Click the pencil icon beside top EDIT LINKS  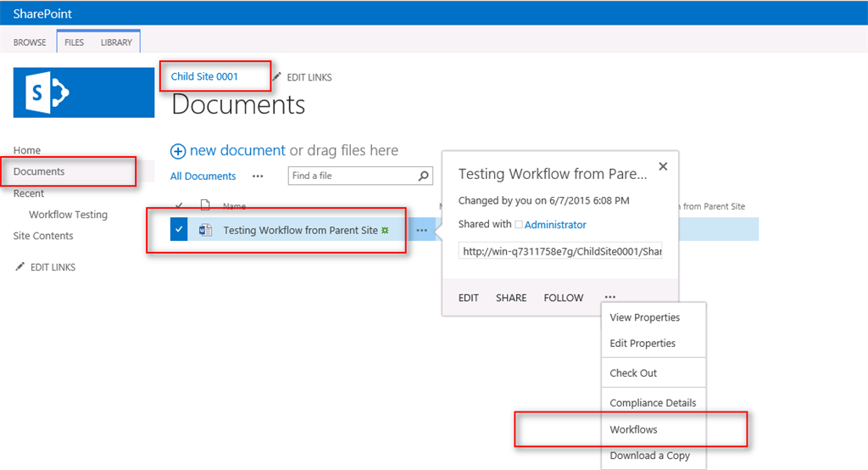pyautogui.click(x=277, y=76)
